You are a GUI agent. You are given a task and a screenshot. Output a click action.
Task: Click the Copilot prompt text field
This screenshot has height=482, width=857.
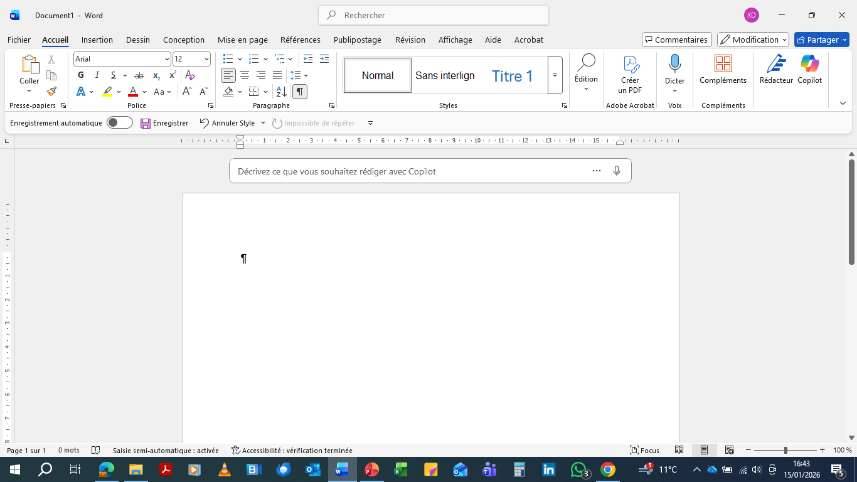click(410, 171)
